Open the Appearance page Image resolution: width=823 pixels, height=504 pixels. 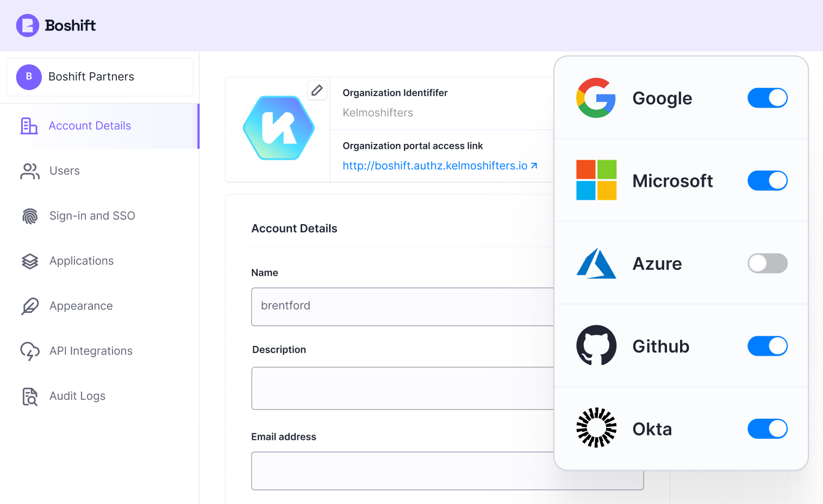click(100, 306)
